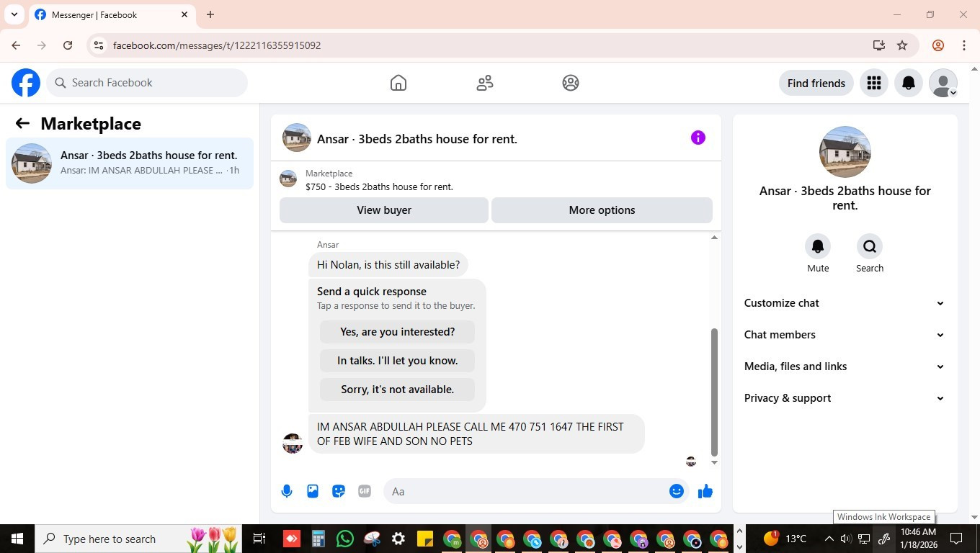Open the notifications bell in header
Screen dimensions: 980x553
click(909, 83)
